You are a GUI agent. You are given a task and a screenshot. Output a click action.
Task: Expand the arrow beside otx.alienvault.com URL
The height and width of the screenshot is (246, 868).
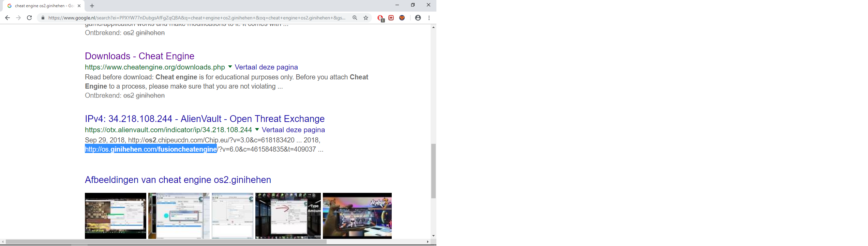[257, 129]
